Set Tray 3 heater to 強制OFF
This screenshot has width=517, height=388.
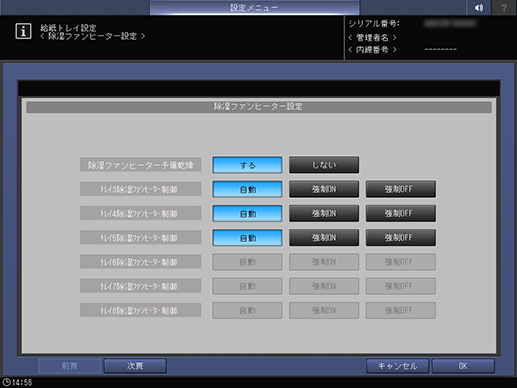click(401, 189)
